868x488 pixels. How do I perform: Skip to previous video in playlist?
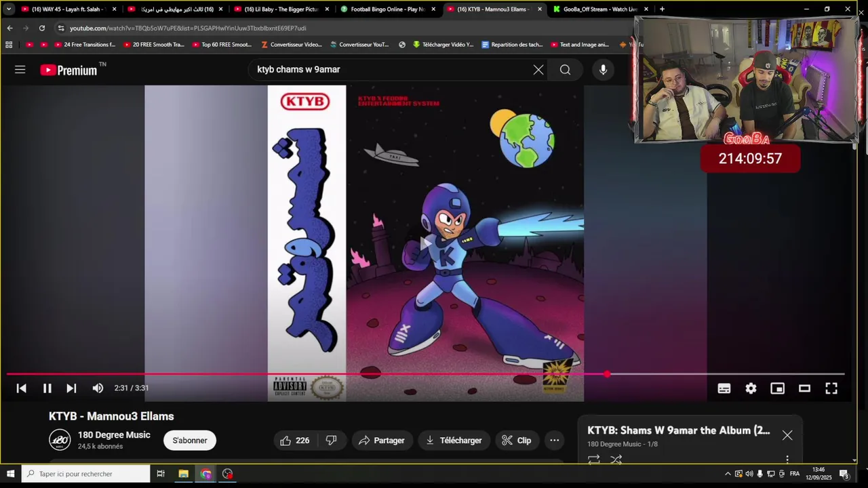(21, 388)
